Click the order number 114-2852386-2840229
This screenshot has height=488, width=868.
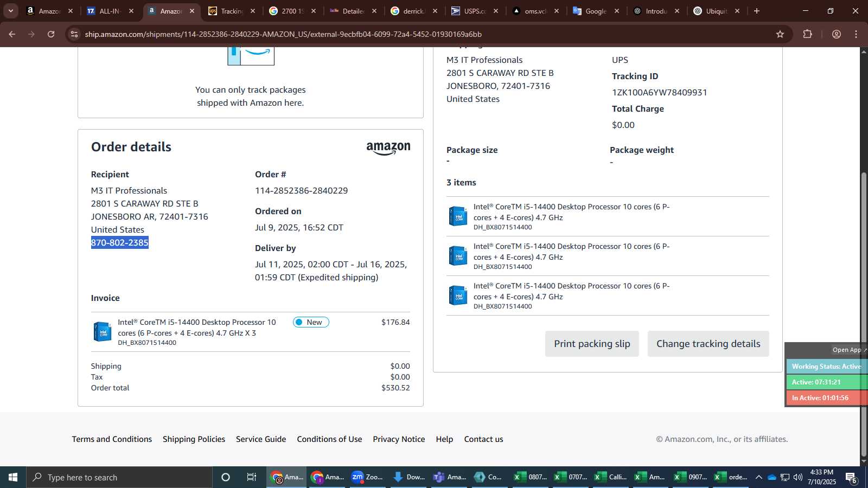[302, 190]
